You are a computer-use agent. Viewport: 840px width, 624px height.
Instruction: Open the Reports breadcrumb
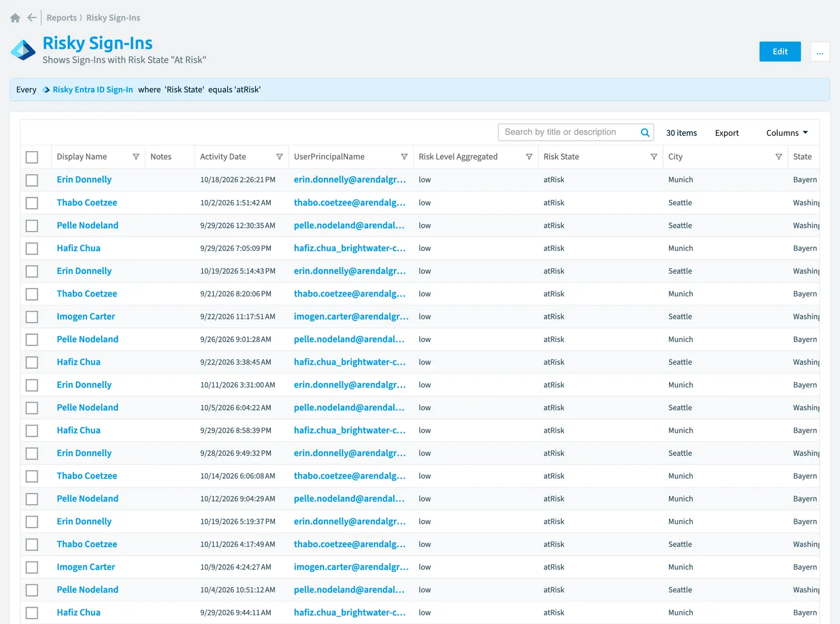[61, 18]
